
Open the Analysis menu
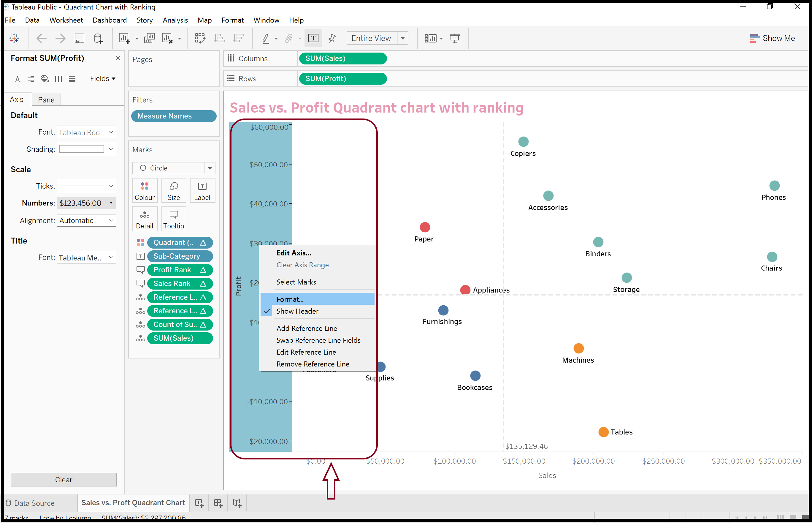175,20
